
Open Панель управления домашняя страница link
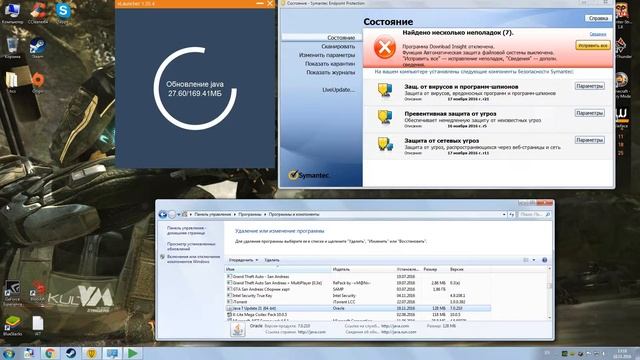[186, 230]
